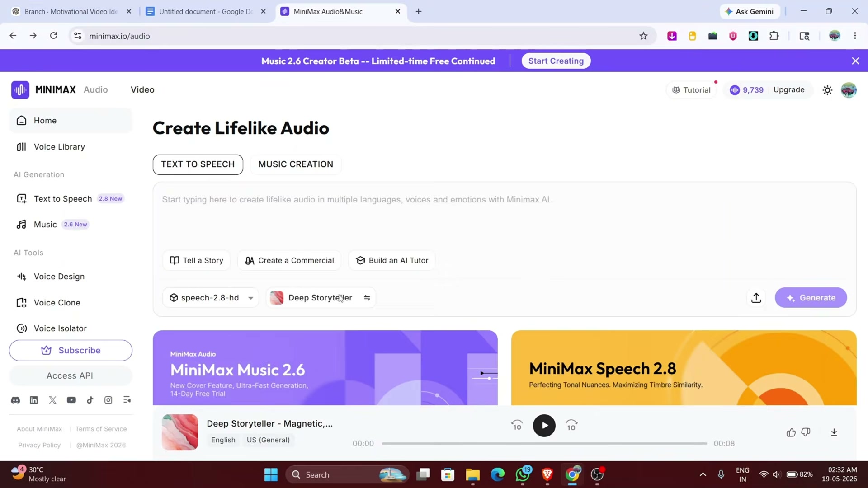The width and height of the screenshot is (868, 488).
Task: Open the TikTok social icon
Action: click(90, 400)
